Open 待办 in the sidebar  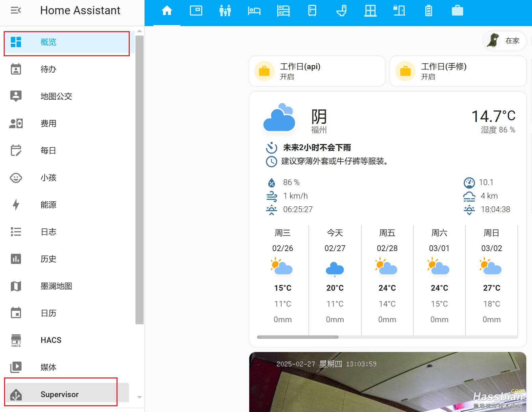coord(48,69)
